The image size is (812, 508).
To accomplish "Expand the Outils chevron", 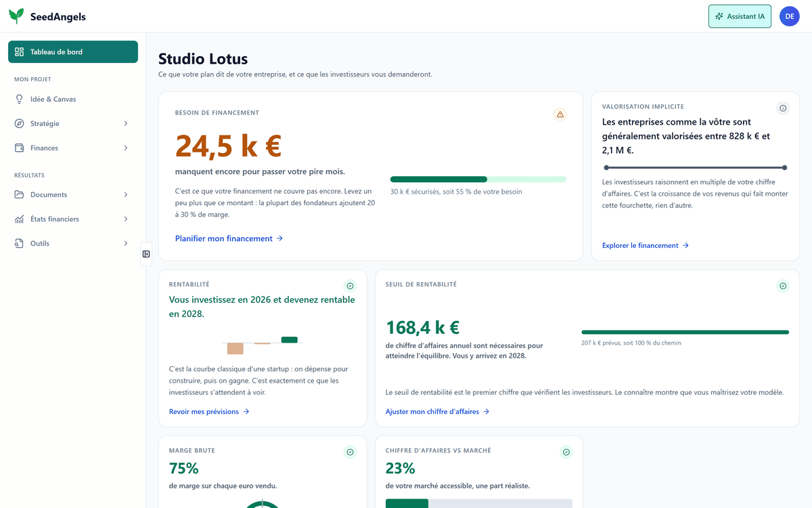I will [x=126, y=243].
